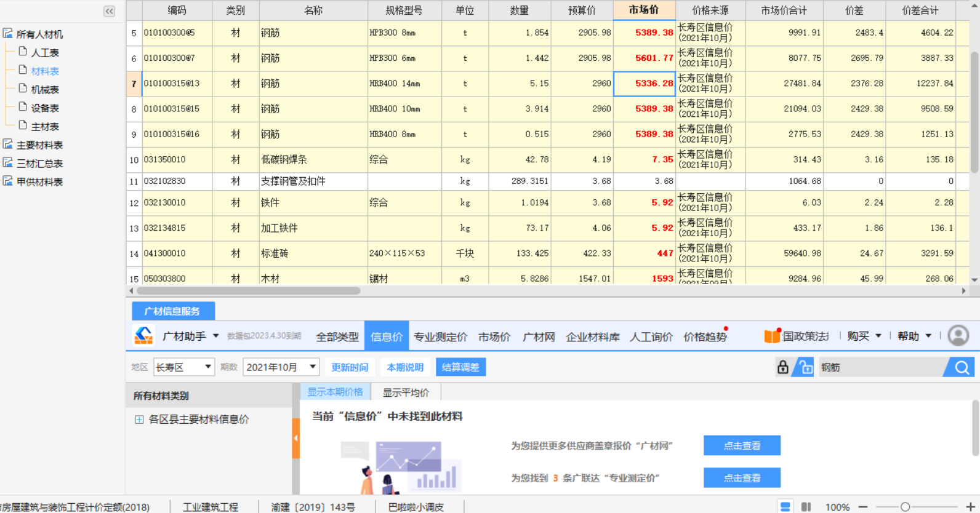This screenshot has height=513, width=980.
Task: Open the 国政策法规 book icon
Action: (x=772, y=336)
